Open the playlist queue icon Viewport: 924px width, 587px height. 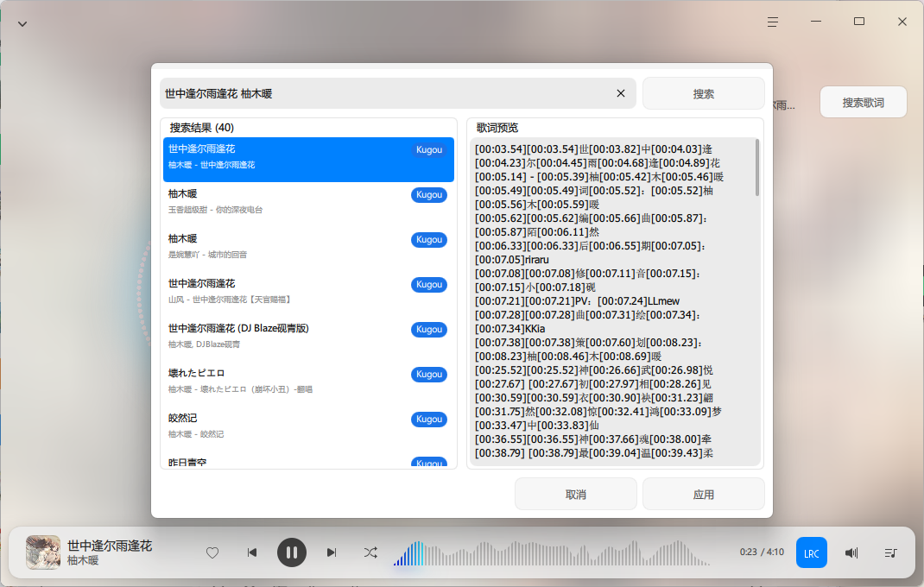click(891, 552)
